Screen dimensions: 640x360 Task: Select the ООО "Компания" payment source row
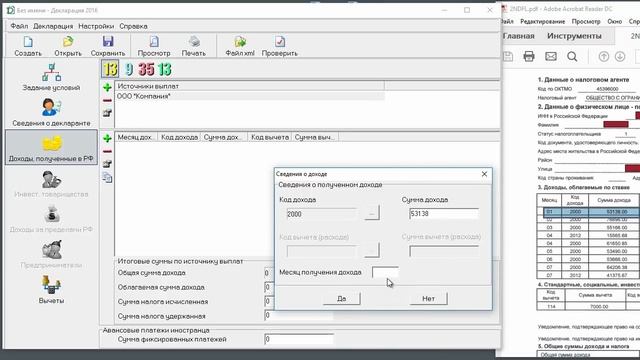250,96
